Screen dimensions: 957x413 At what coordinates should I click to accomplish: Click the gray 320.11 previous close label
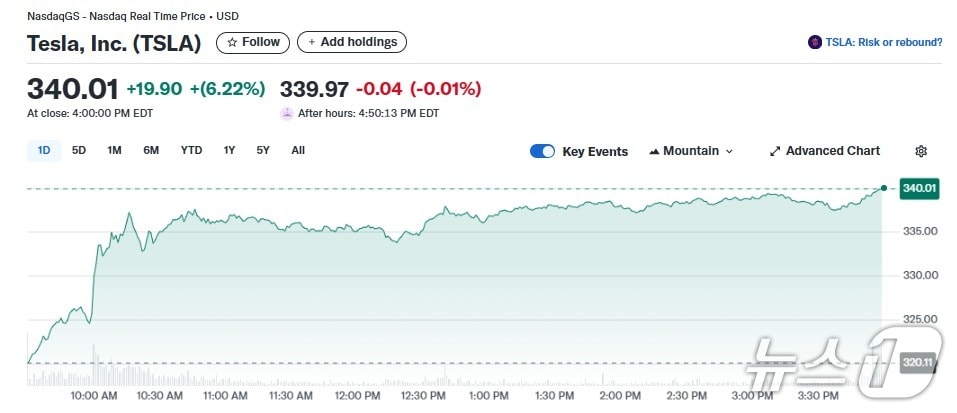[918, 362]
